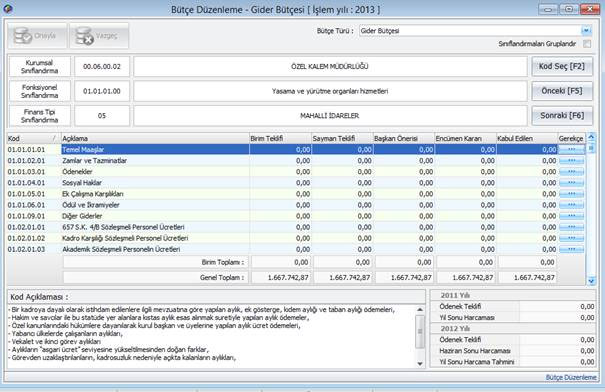Click the Açıklama column header
This screenshot has width=605, height=392.
155,138
